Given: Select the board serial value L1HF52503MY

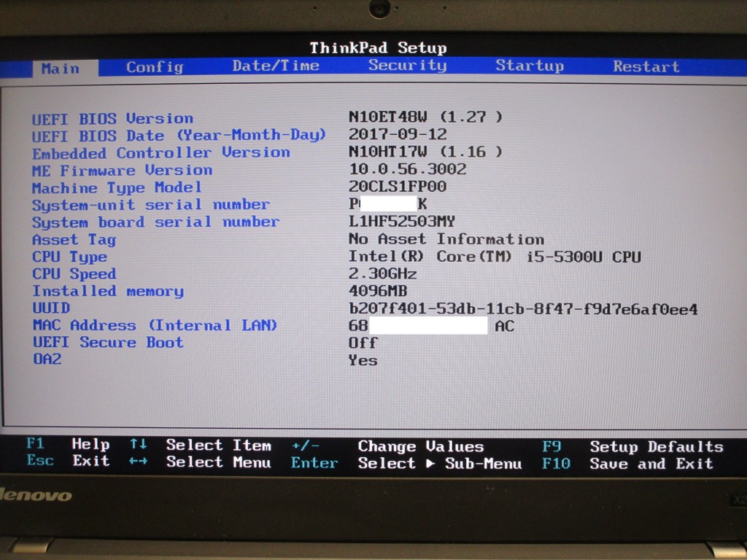Looking at the screenshot, I should 402,222.
